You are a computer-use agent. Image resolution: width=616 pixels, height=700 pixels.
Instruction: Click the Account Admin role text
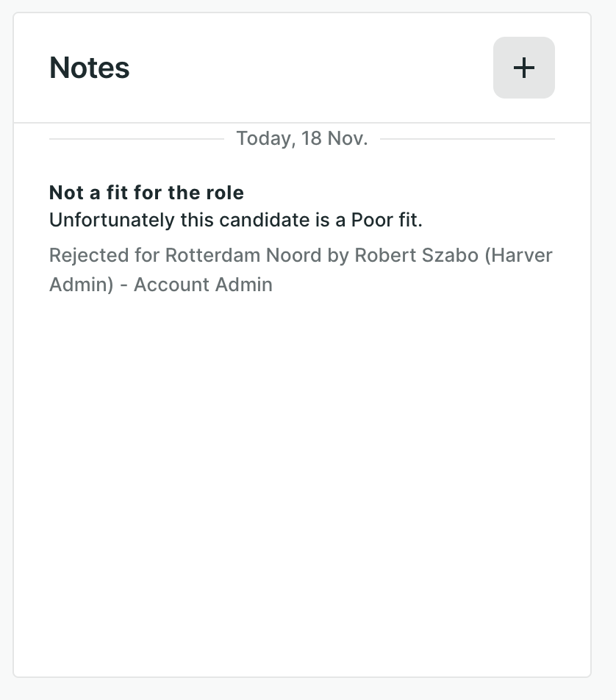[203, 285]
